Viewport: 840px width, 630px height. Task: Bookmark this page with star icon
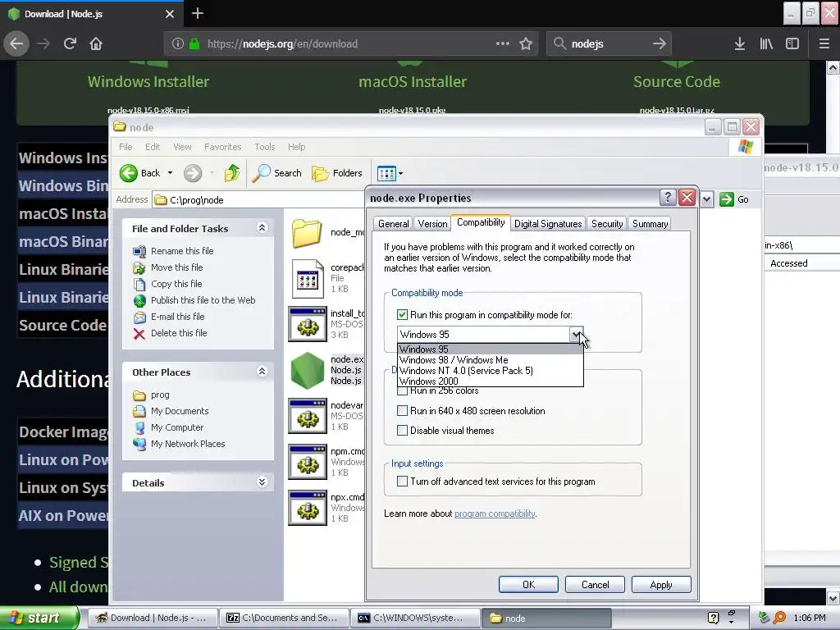(x=526, y=43)
